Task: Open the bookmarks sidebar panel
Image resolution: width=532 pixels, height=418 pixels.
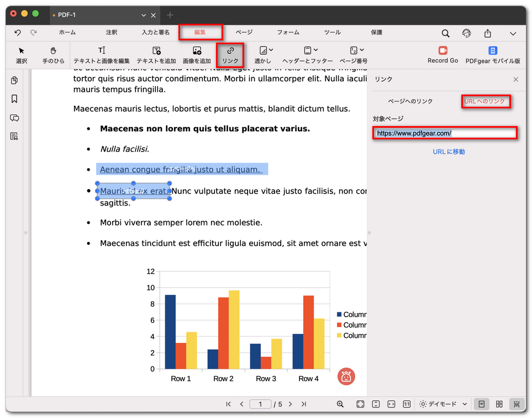Action: [14, 99]
